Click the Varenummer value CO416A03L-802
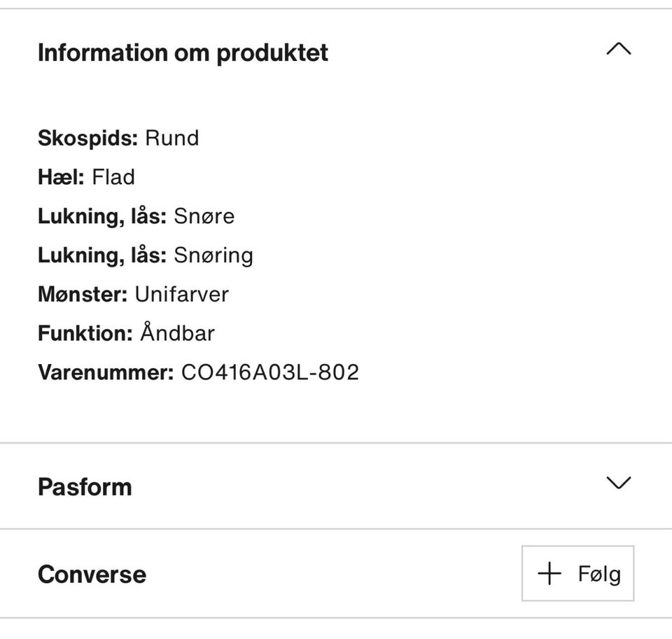 pyautogui.click(x=269, y=372)
